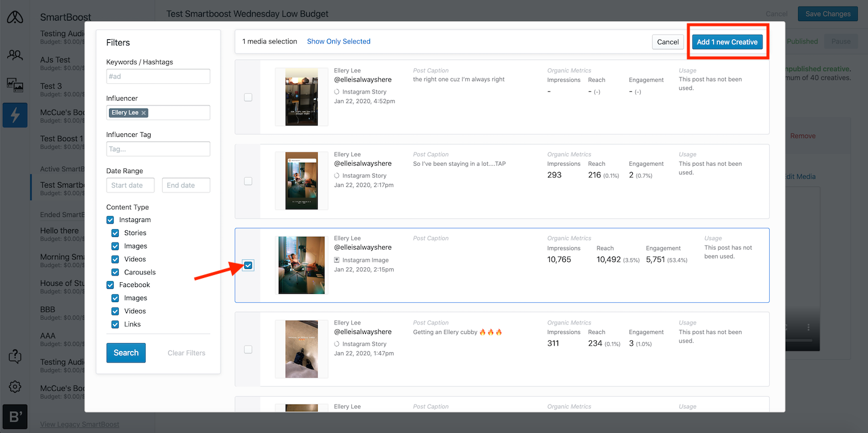
Task: Click the Keywords / Hashtags input field
Action: (158, 77)
